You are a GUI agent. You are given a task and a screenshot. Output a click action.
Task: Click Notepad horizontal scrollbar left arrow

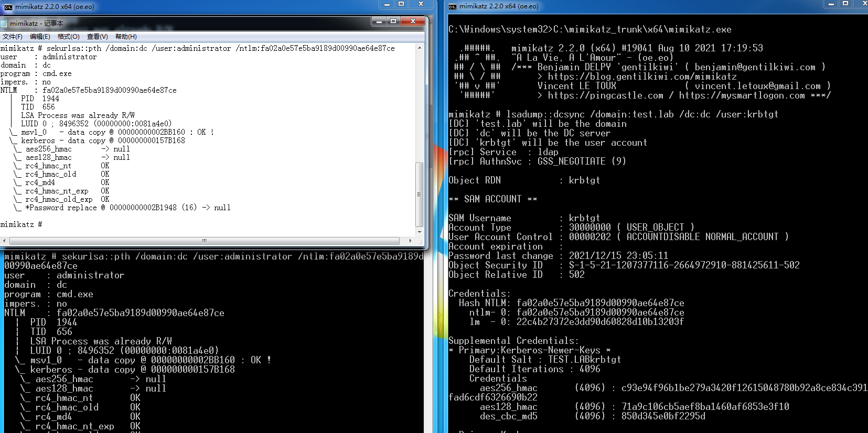(x=4, y=241)
